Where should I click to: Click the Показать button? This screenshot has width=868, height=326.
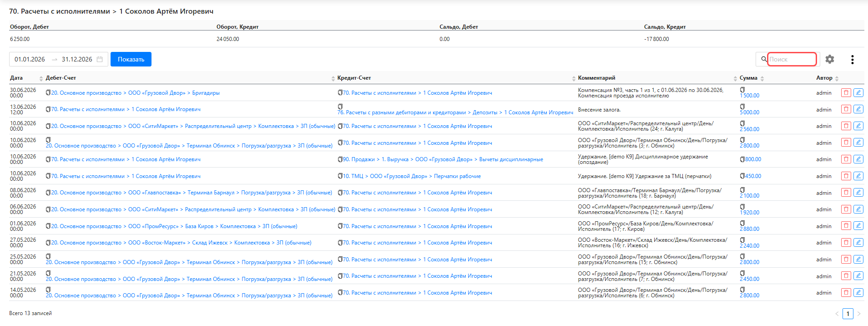[131, 59]
